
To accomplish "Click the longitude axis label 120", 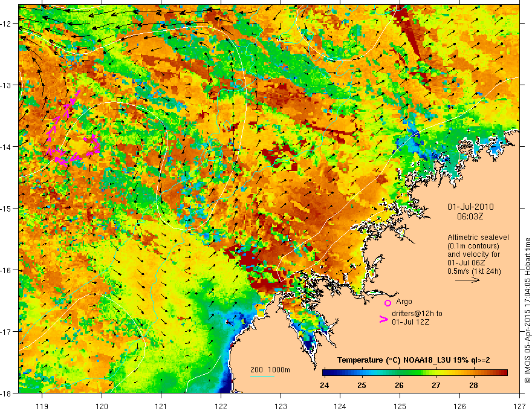I will pos(102,406).
